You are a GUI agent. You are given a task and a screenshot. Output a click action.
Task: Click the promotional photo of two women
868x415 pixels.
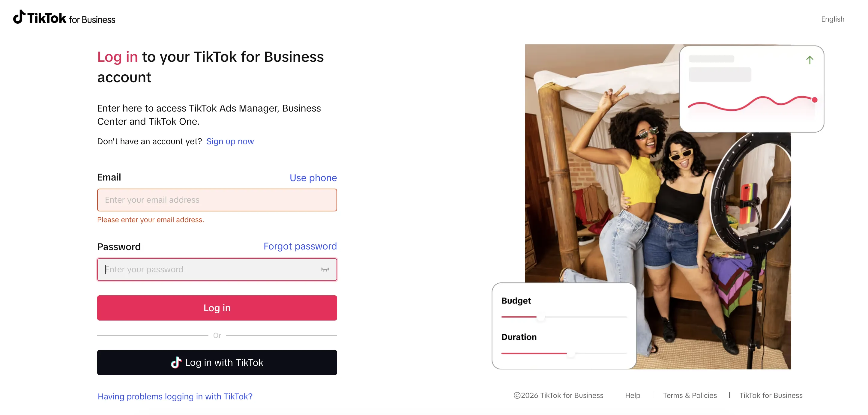point(658,207)
